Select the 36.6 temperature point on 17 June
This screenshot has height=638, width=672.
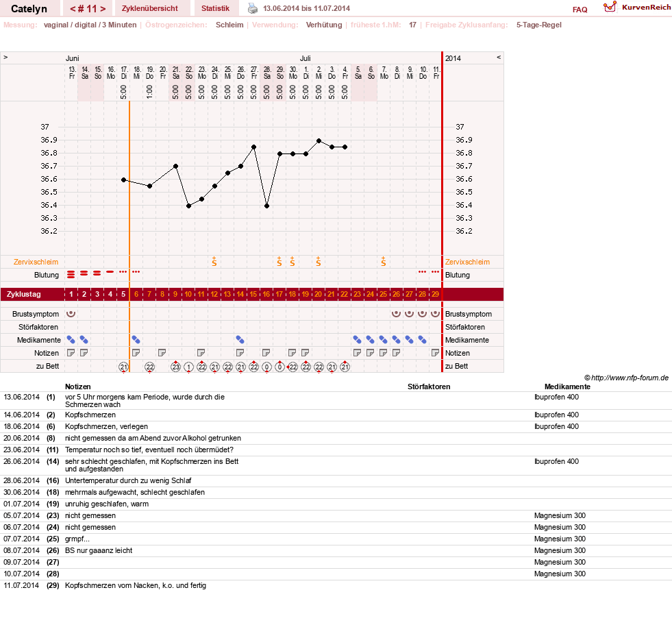pos(123,180)
